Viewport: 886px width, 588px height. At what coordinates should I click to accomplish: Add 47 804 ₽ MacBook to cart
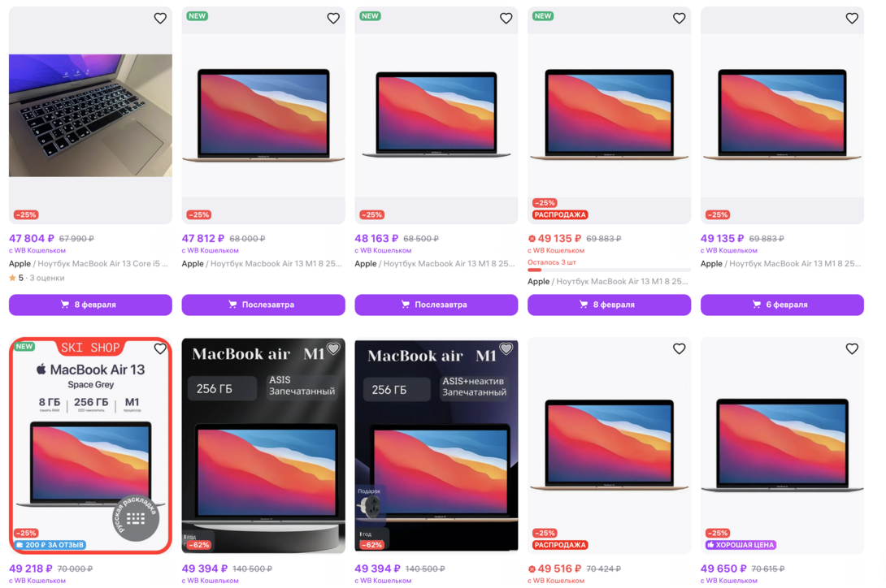pyautogui.click(x=90, y=305)
